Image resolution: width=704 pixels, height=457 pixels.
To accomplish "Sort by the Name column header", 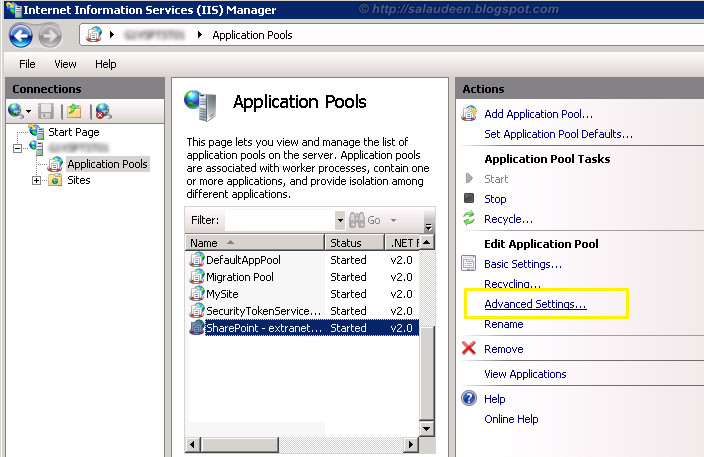I will coord(255,242).
